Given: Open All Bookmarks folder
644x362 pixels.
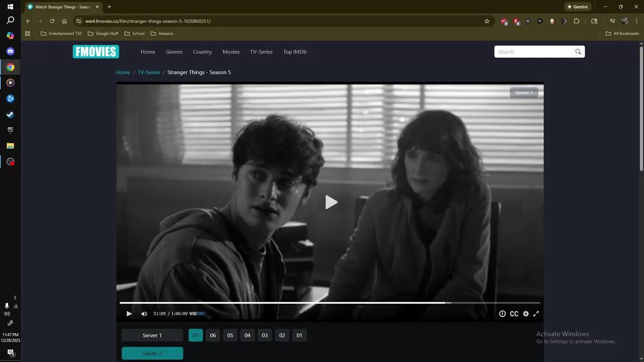Looking at the screenshot, I should [622, 34].
